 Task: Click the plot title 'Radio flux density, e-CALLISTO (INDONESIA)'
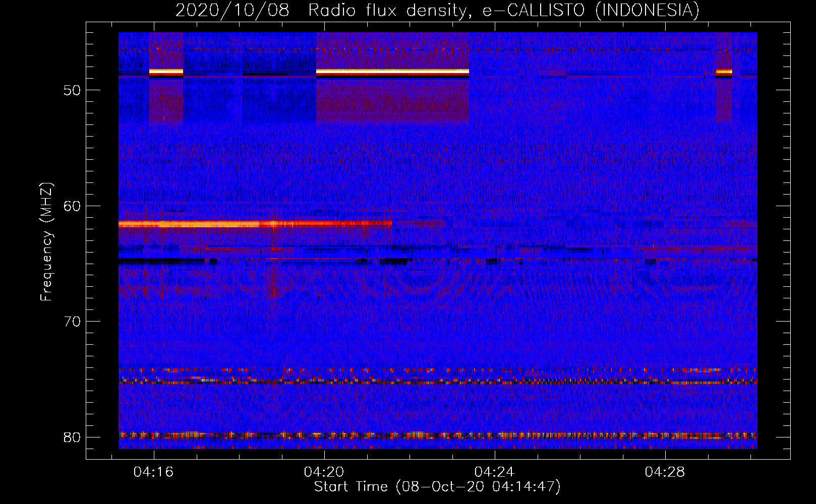[x=503, y=11]
